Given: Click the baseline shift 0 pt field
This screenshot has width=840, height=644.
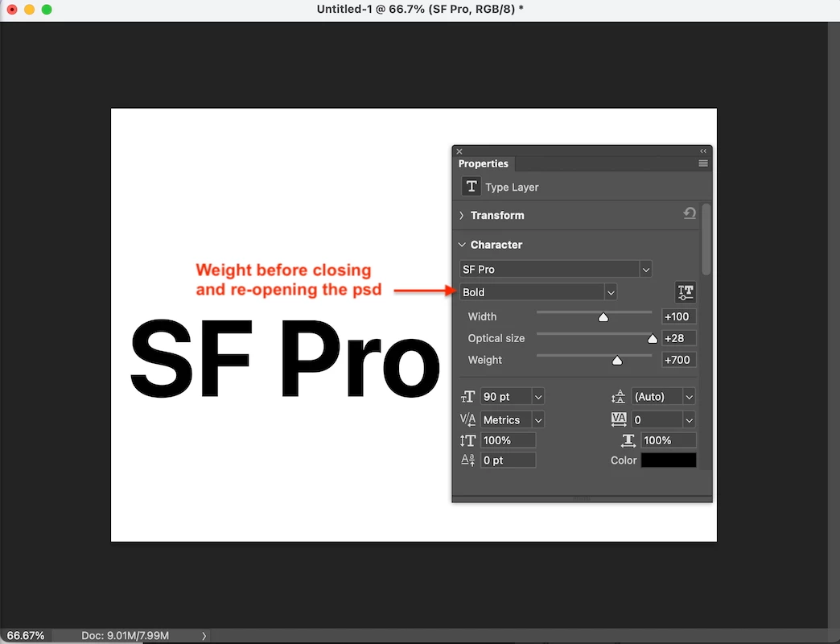Looking at the screenshot, I should pos(508,460).
